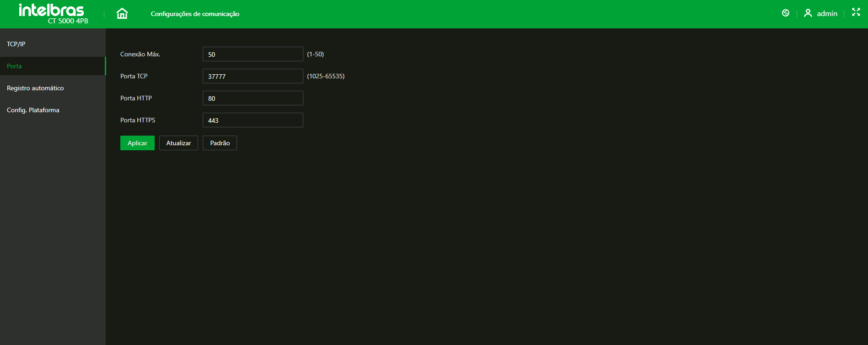Select the Porta HTTPS field showing 443
The height and width of the screenshot is (345, 868).
coord(253,120)
